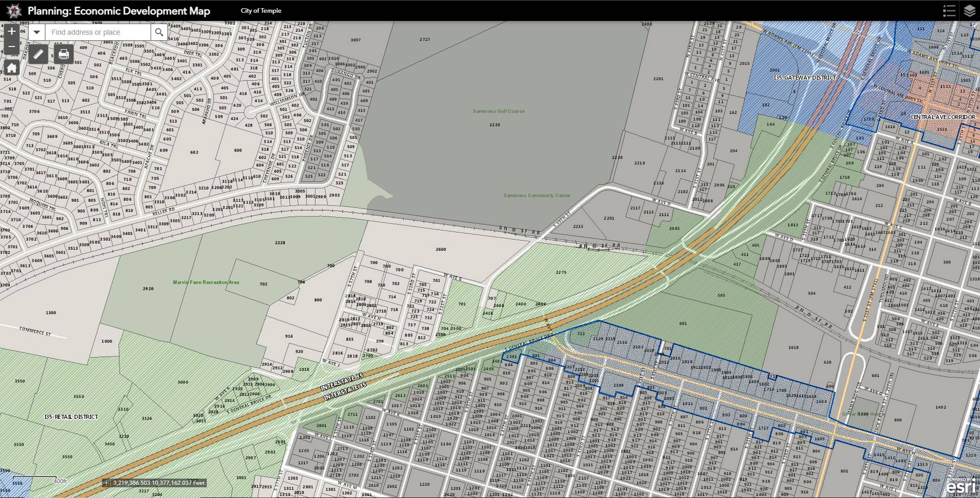The height and width of the screenshot is (498, 980).
Task: Click the search magnifier button
Action: click(x=159, y=32)
